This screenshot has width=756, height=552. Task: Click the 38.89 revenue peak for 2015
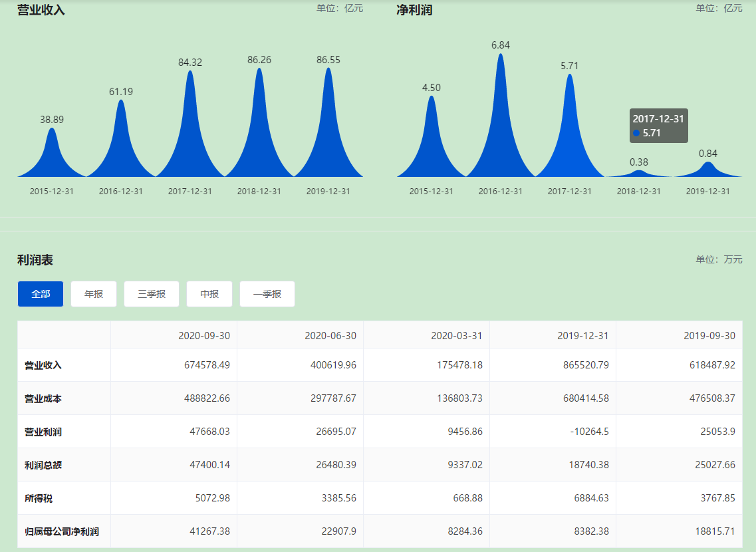(x=52, y=156)
